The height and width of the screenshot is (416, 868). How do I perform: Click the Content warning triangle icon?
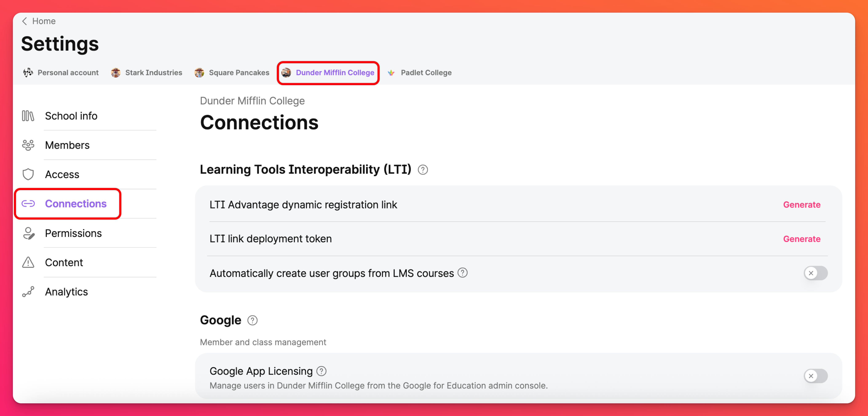[x=28, y=262]
